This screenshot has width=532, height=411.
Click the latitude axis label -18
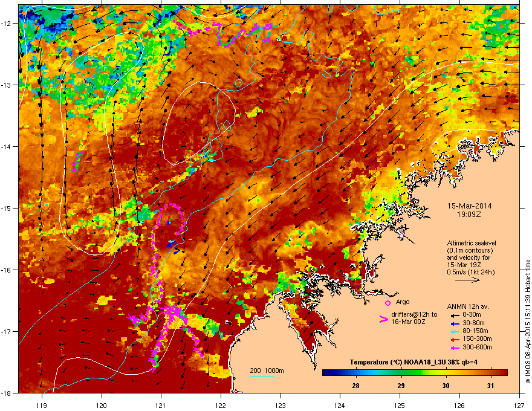6,393
